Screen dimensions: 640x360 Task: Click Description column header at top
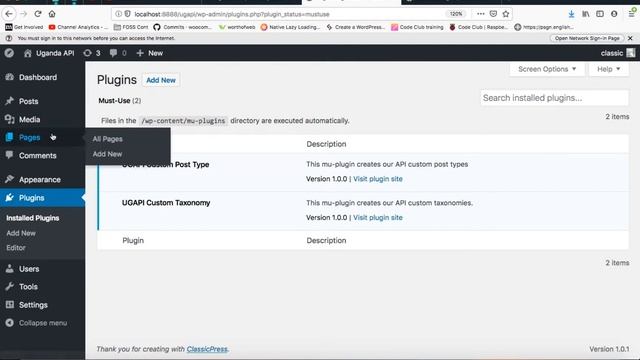click(x=326, y=144)
